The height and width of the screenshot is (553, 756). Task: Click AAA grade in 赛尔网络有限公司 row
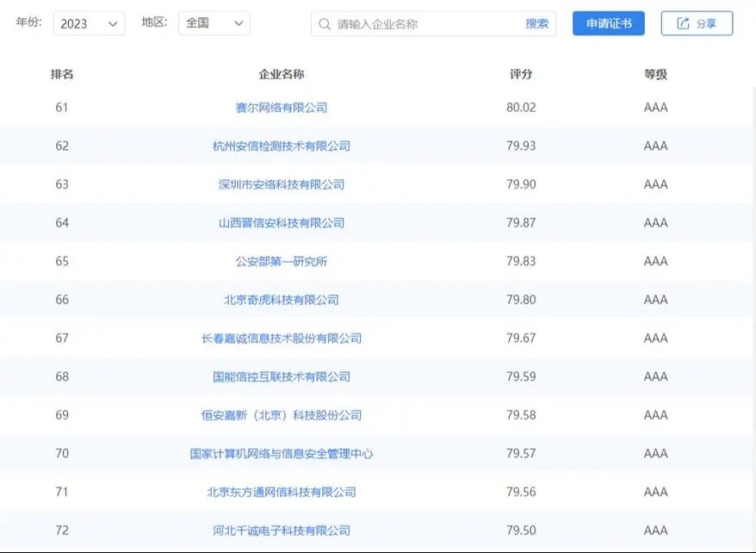[656, 108]
